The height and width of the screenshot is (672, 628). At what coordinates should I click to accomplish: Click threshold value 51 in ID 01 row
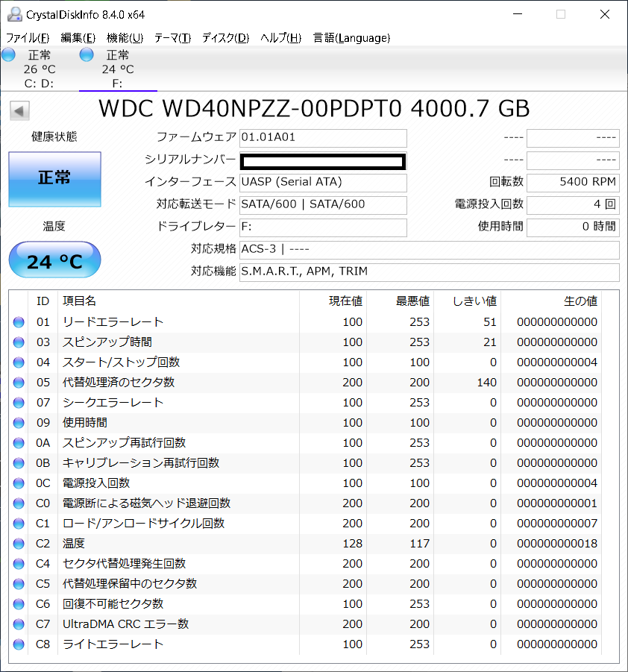pyautogui.click(x=489, y=322)
